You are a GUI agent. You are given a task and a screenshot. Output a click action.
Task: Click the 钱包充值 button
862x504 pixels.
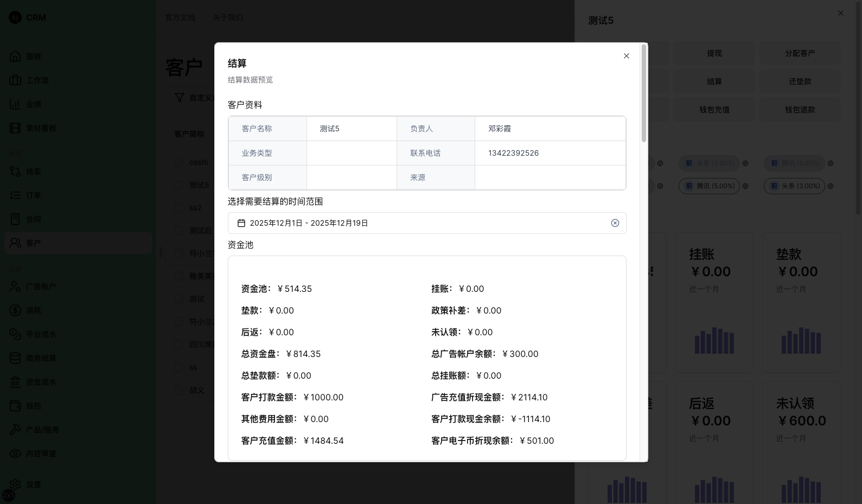[714, 110]
